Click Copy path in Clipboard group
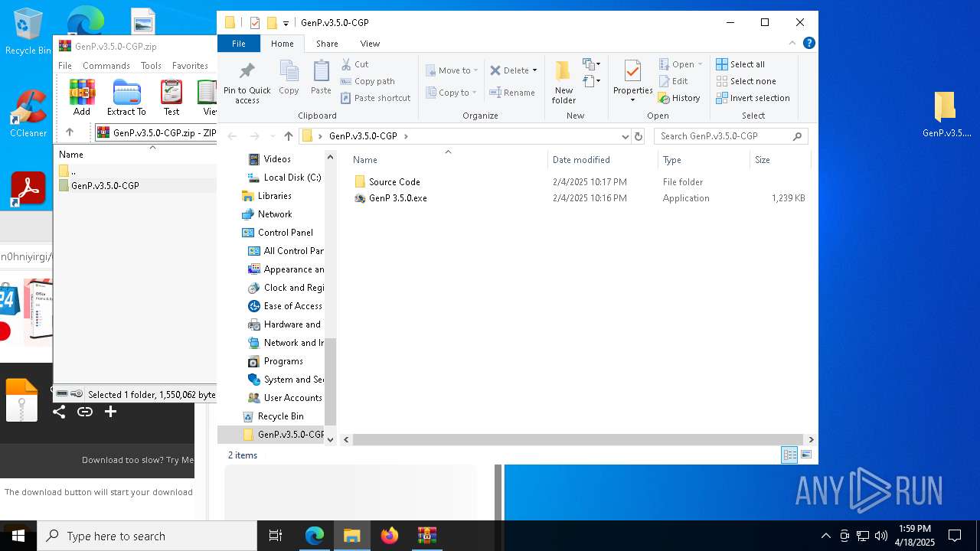 pos(367,81)
